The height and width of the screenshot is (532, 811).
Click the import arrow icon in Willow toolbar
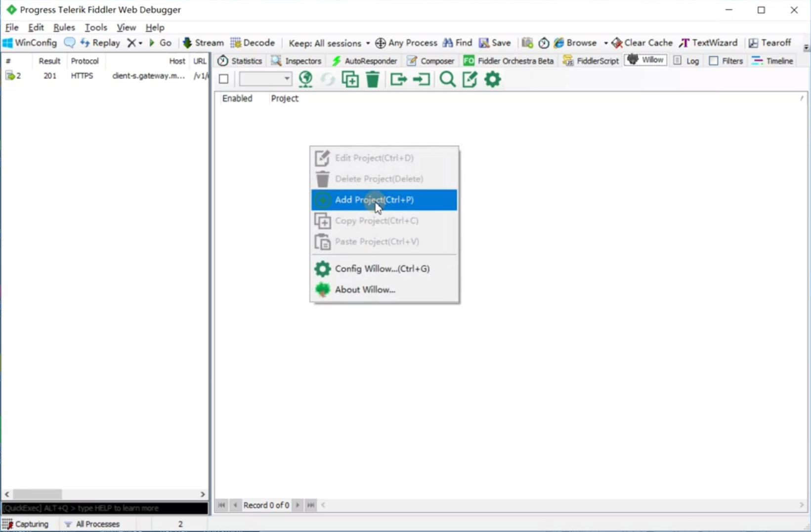point(422,79)
